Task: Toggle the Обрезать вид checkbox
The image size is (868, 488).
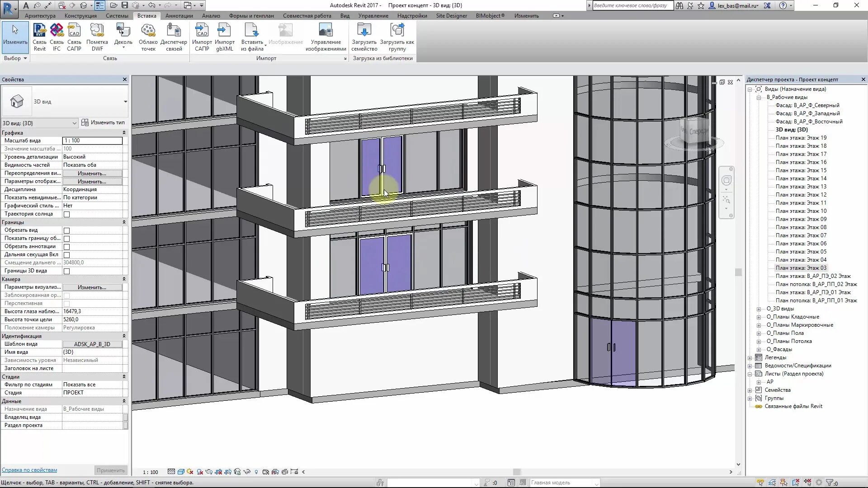Action: (67, 230)
